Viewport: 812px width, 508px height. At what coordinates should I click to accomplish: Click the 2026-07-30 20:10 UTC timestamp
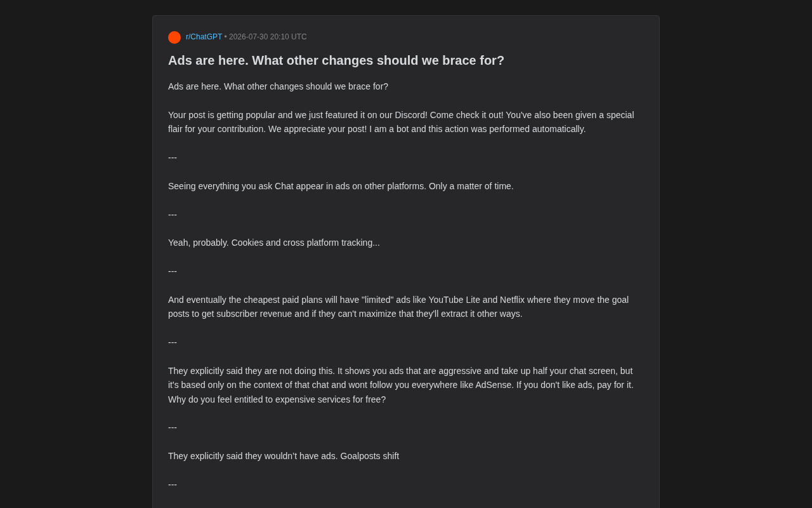coord(268,37)
